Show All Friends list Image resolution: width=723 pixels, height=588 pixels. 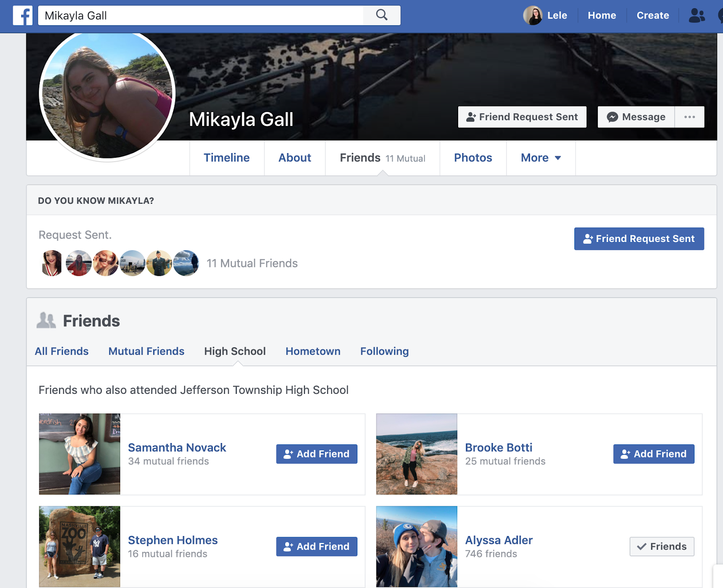coord(62,351)
